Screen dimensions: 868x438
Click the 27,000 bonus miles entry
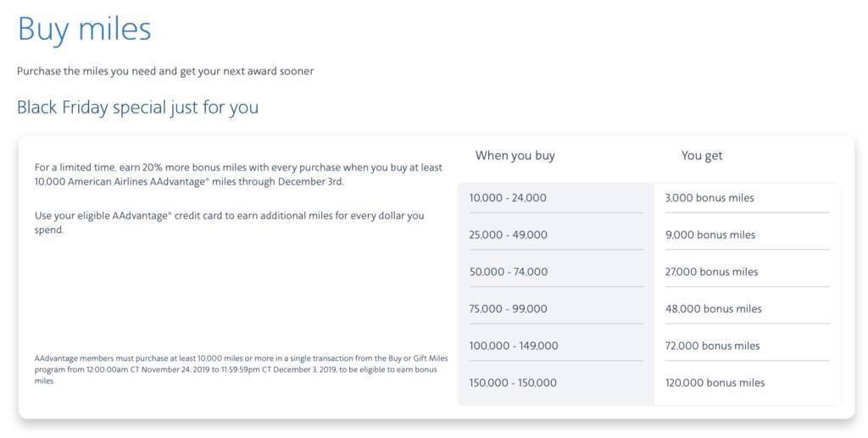711,272
